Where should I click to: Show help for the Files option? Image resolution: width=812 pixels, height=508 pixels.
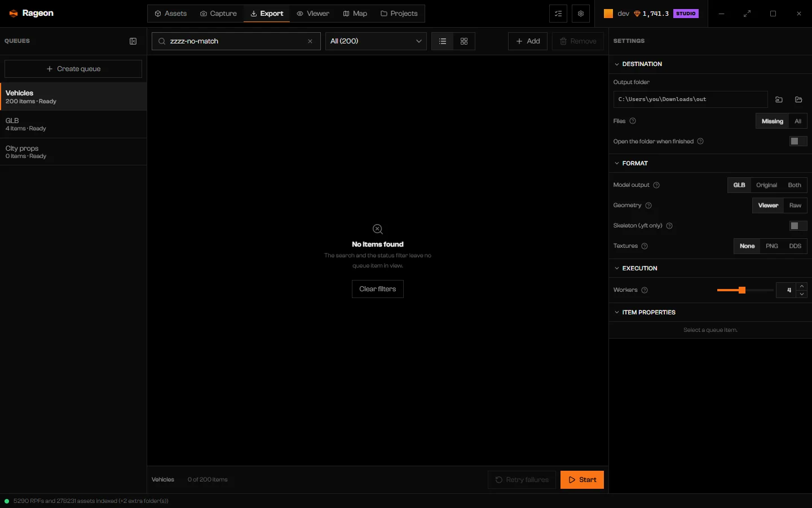[x=633, y=121]
